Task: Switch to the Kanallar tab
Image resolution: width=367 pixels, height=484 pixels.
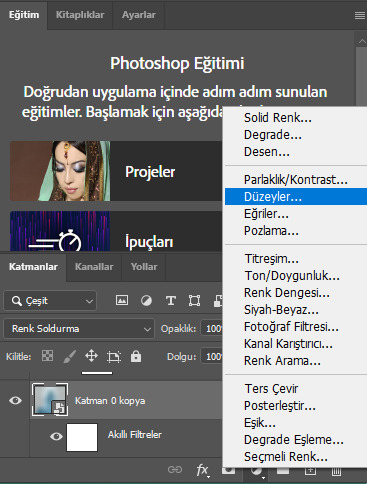Action: (x=94, y=267)
